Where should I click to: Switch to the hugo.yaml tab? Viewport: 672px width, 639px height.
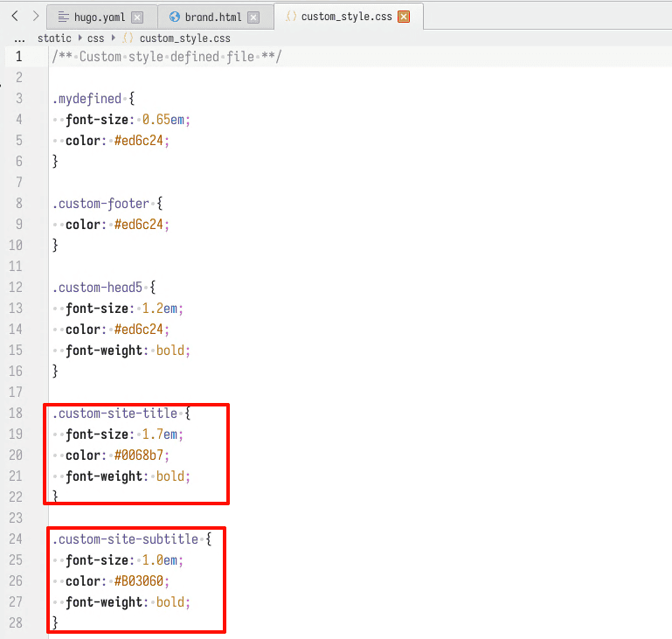point(99,17)
